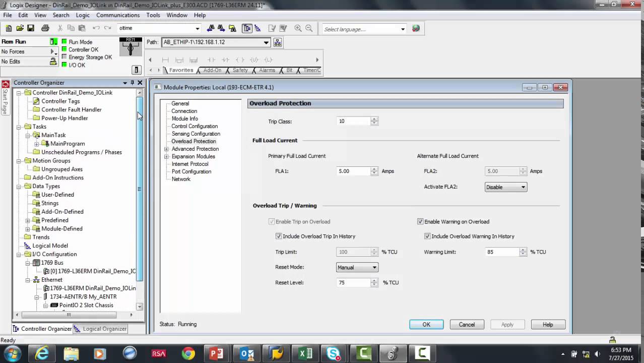
Task: Toggle Enable Warning on Overload checkbox
Action: click(x=420, y=221)
